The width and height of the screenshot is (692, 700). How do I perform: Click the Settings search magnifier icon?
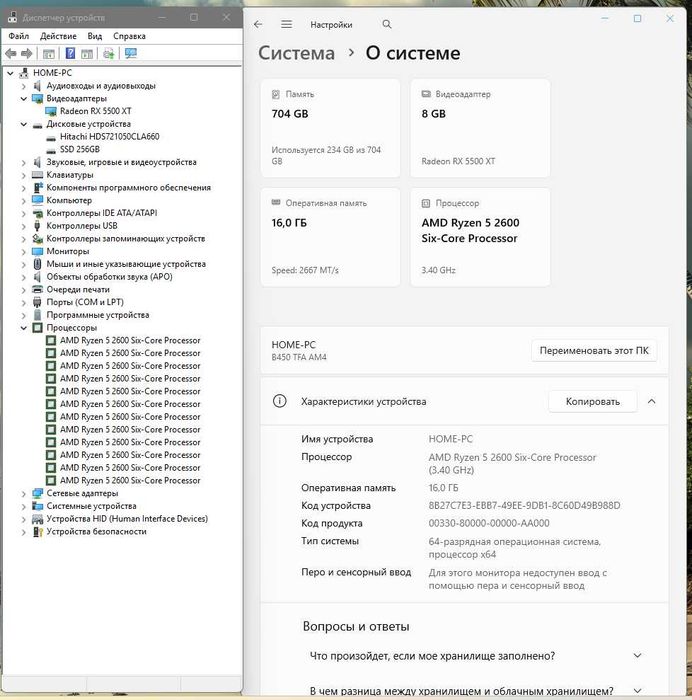(x=387, y=25)
